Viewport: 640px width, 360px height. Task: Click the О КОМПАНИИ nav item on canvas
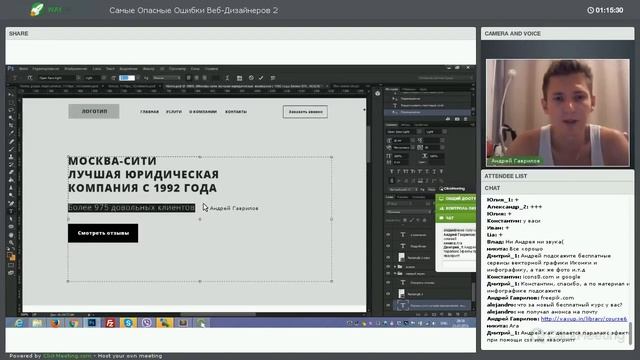pyautogui.click(x=203, y=111)
